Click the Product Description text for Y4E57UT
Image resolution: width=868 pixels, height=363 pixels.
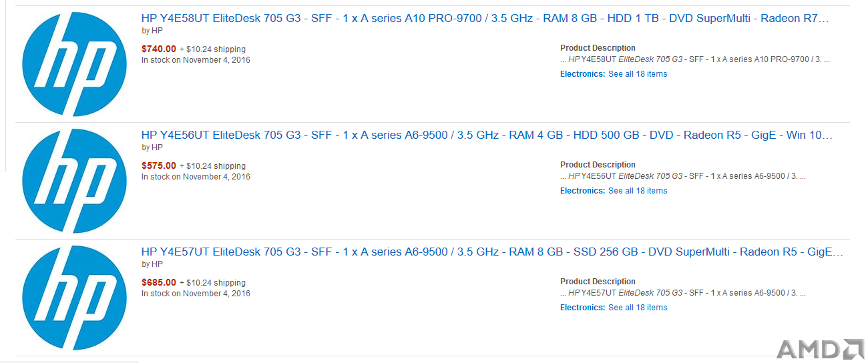(683, 293)
